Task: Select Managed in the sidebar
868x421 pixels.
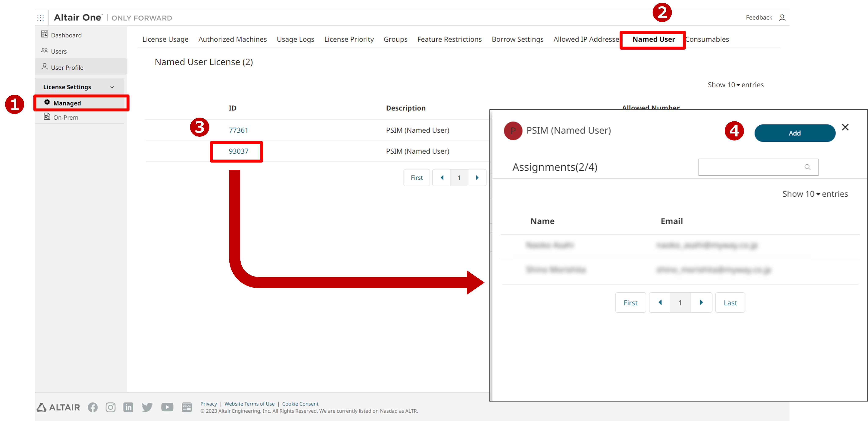Action: pos(67,103)
